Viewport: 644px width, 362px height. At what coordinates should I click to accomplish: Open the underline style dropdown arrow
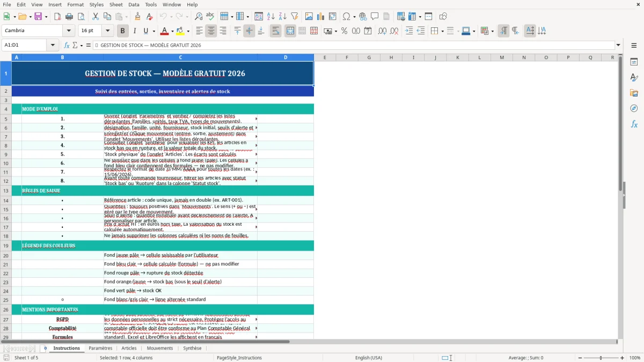tap(153, 31)
